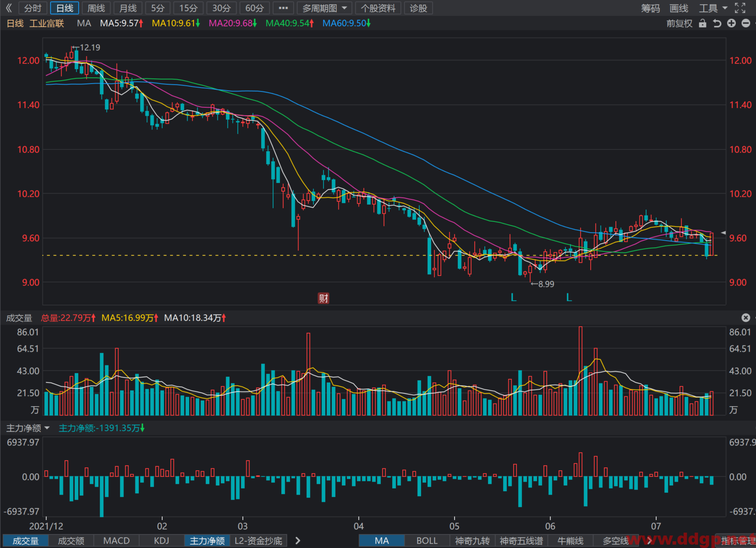The image size is (756, 548).
Task: Click the fullscreen expand icon at top right
Action: click(741, 8)
